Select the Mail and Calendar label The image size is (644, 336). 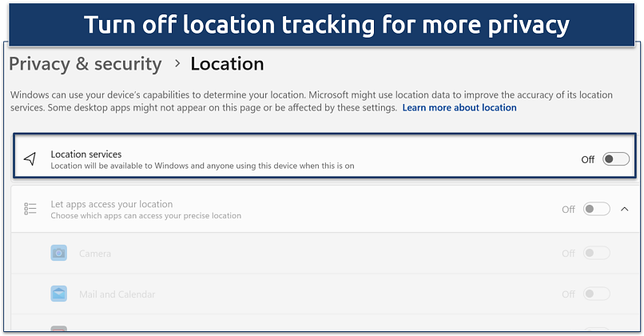click(x=119, y=294)
